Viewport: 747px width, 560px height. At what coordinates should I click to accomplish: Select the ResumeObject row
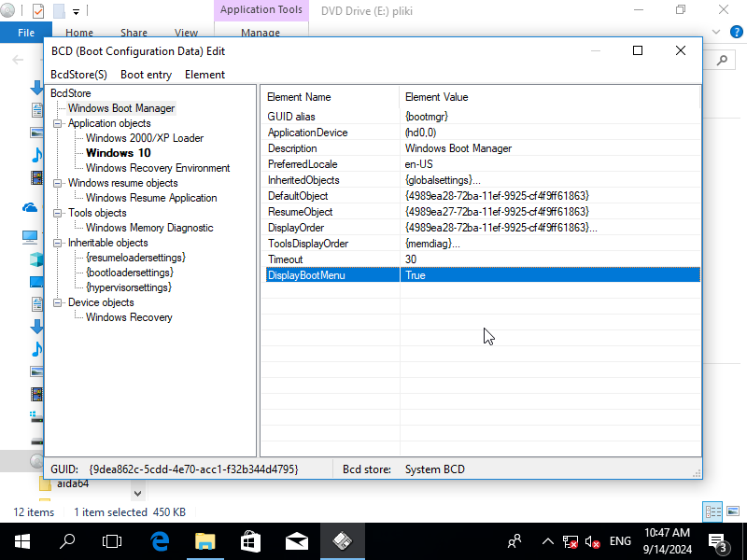483,212
